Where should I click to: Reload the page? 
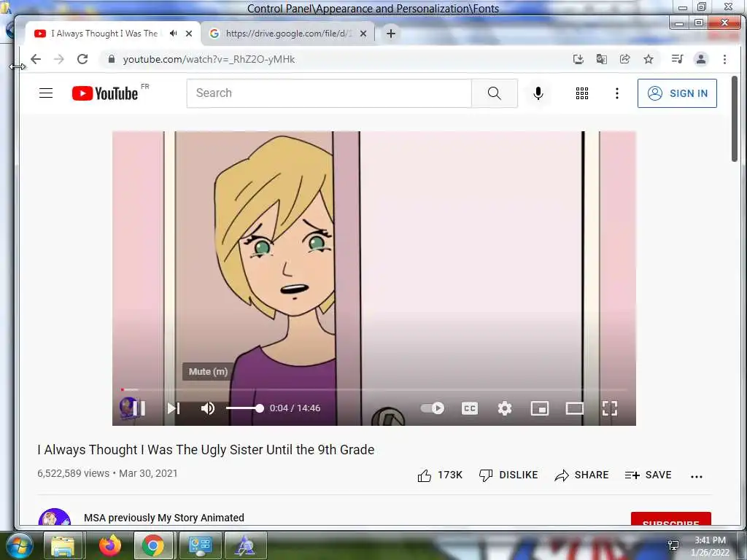pyautogui.click(x=82, y=59)
